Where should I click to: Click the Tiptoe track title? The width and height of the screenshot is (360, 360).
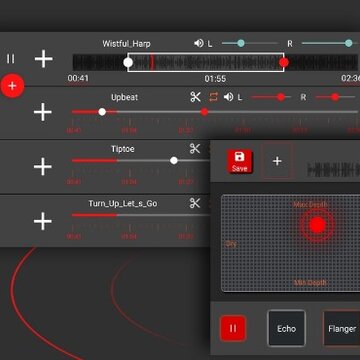[x=123, y=149]
